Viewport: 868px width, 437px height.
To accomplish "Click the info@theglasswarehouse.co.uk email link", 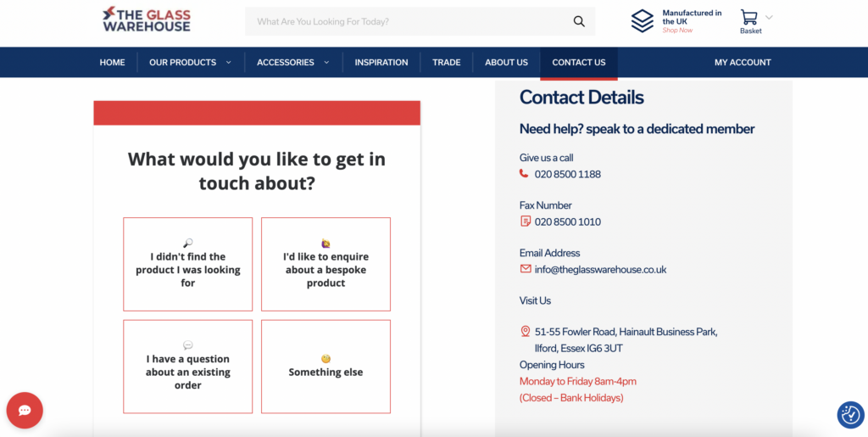I will click(x=600, y=270).
